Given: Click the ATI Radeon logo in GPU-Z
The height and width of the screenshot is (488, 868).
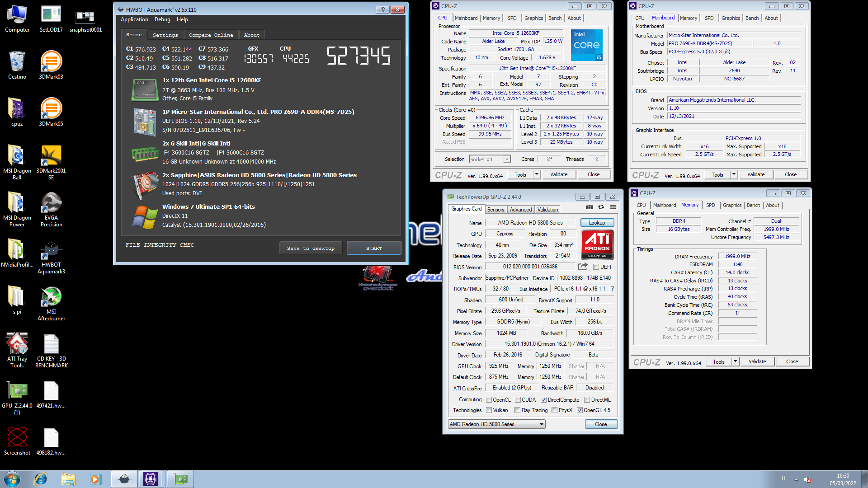Looking at the screenshot, I should [597, 244].
